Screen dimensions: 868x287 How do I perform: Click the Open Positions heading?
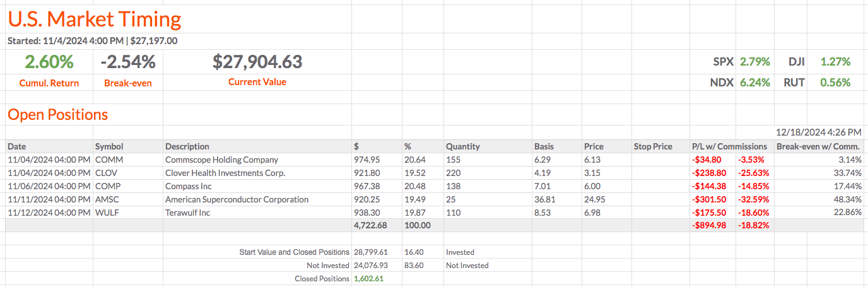[58, 115]
